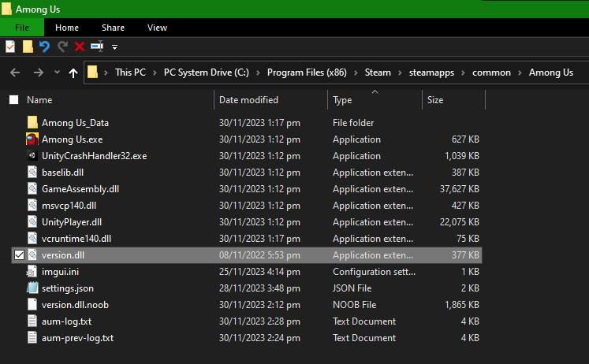Navigate to This PC breadcrumb
The height and width of the screenshot is (364, 589).
click(130, 72)
